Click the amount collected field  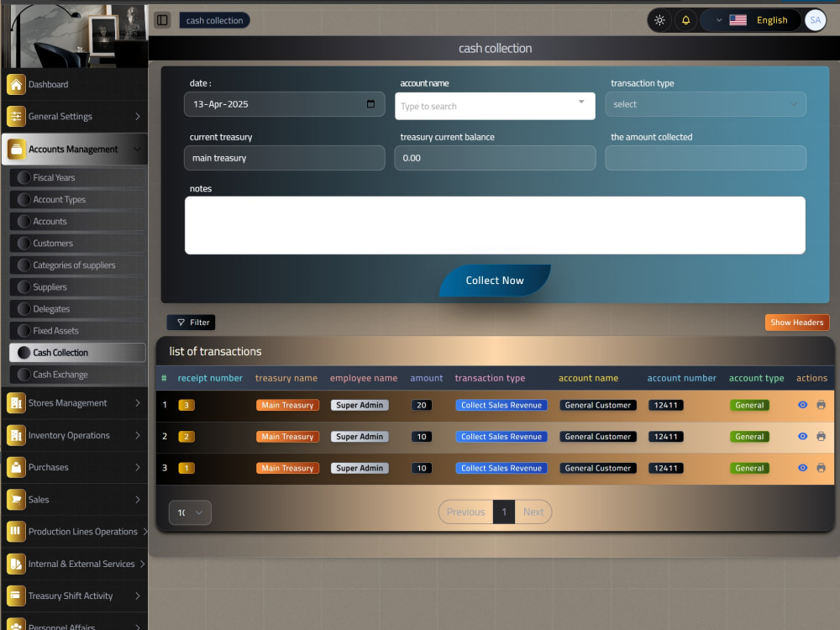(705, 158)
